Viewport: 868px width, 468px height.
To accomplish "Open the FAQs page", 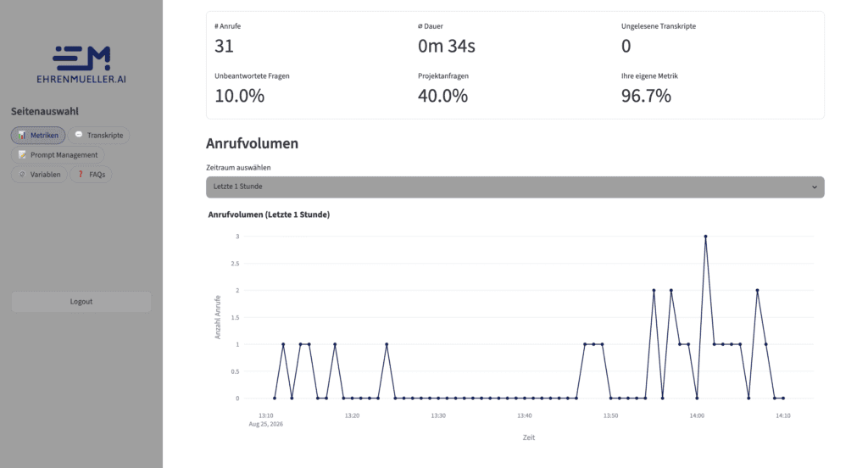I will pos(91,175).
